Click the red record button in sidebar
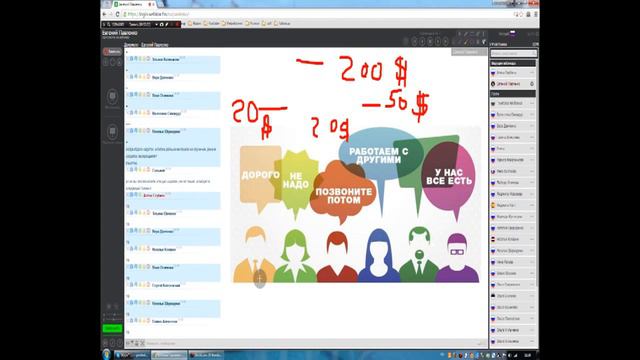 click(x=112, y=51)
